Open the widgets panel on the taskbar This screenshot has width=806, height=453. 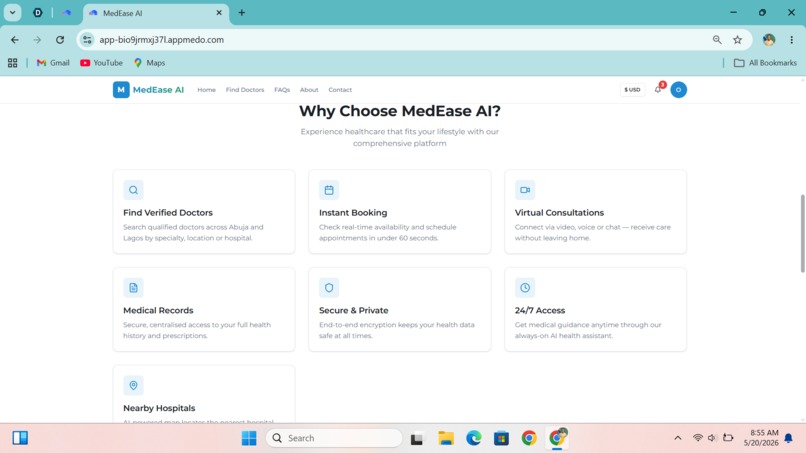(20, 438)
